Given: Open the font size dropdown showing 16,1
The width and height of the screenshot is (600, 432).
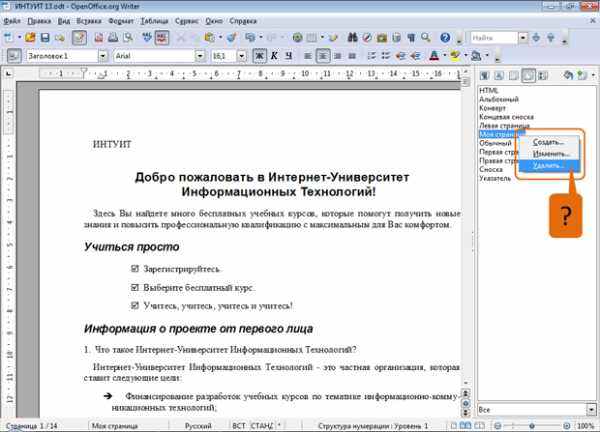Looking at the screenshot, I should click(241, 56).
